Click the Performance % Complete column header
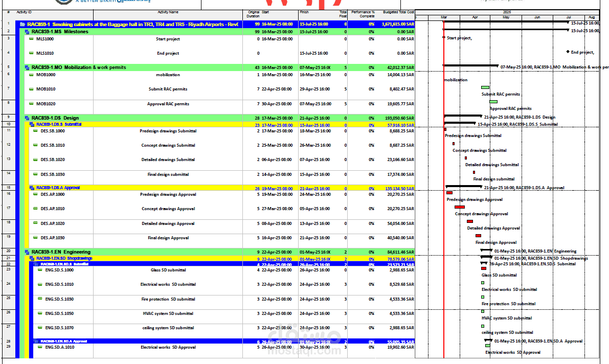Viewport: 609px width, 364px height. (x=363, y=14)
